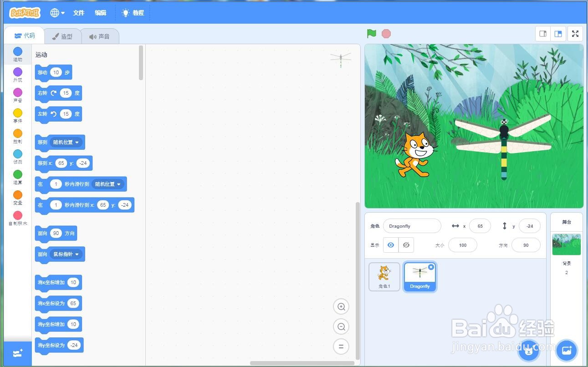This screenshot has height=367, width=588.
Task: Click the 将x坐标增加 10 block
Action: [x=58, y=282]
